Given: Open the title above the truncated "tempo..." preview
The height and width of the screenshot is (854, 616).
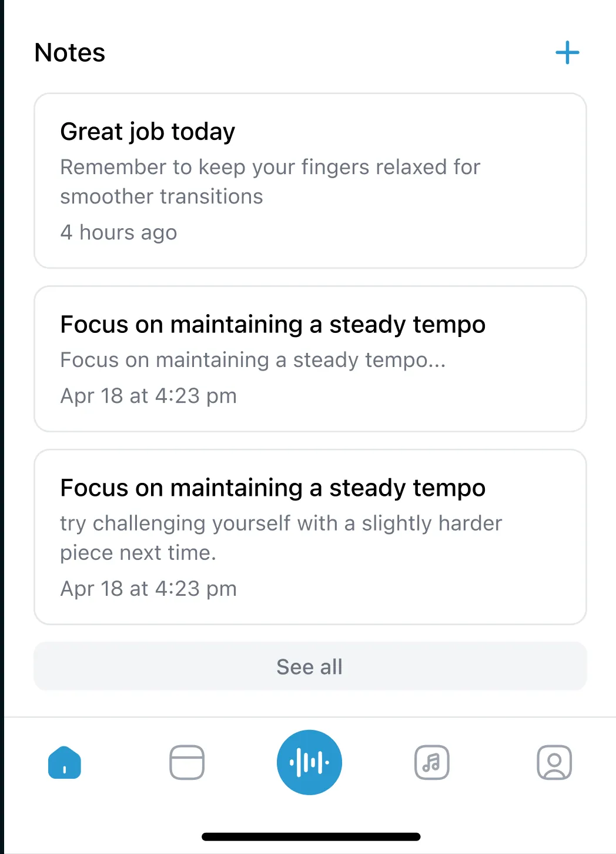Looking at the screenshot, I should (x=273, y=325).
